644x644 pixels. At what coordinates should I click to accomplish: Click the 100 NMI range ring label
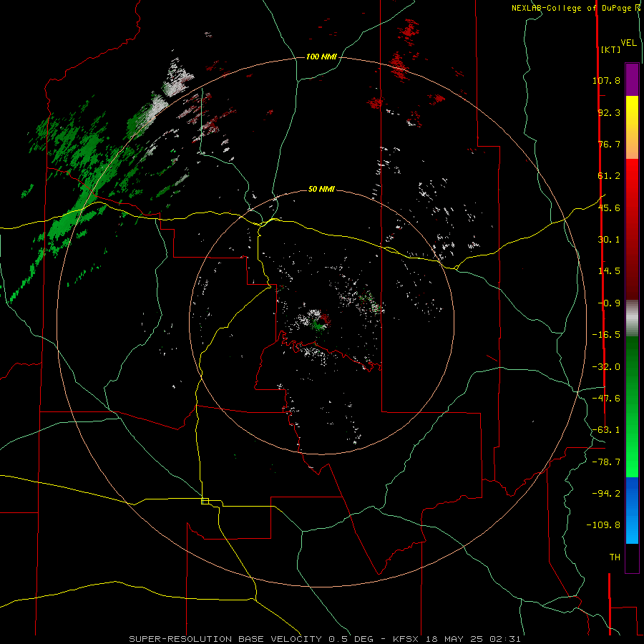coord(321,57)
